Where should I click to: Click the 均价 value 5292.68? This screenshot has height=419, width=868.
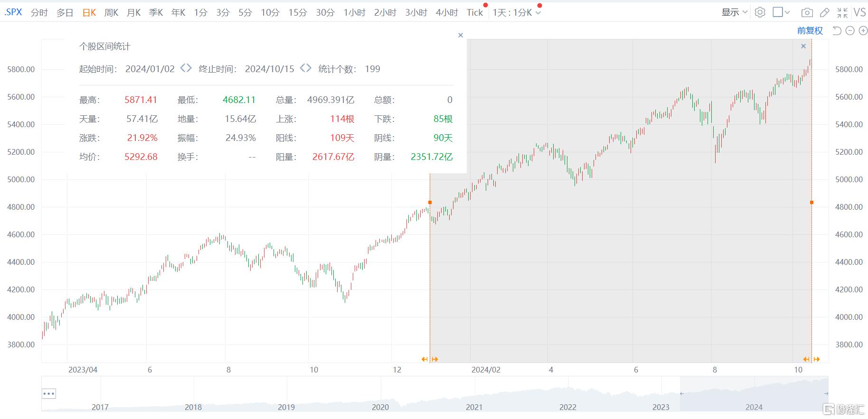click(x=141, y=157)
